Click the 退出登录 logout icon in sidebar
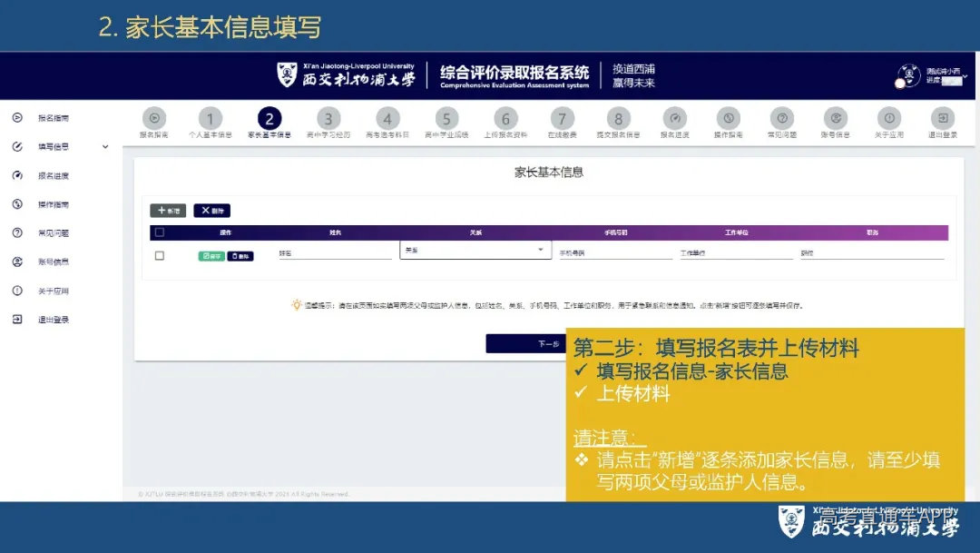This screenshot has width=980, height=553. 19,320
